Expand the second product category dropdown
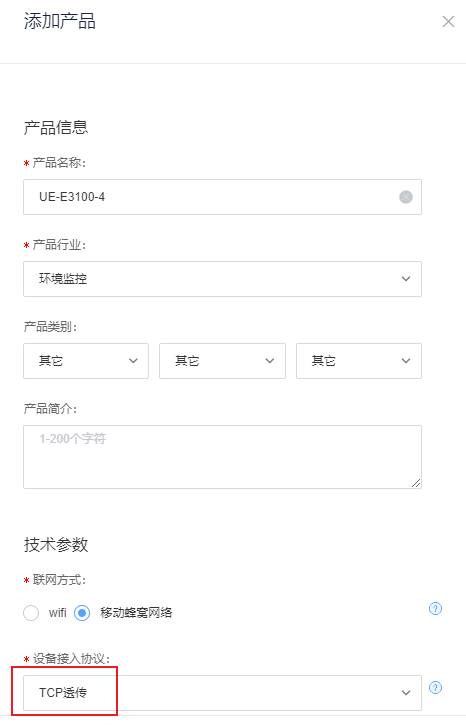The image size is (466, 725). tap(222, 361)
